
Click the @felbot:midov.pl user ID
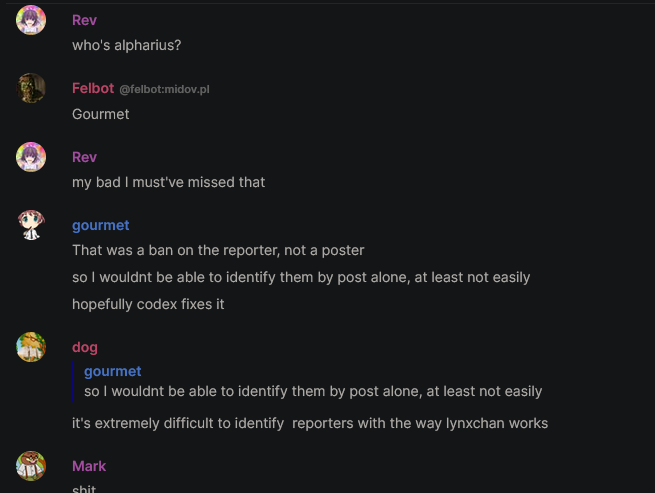[165, 89]
